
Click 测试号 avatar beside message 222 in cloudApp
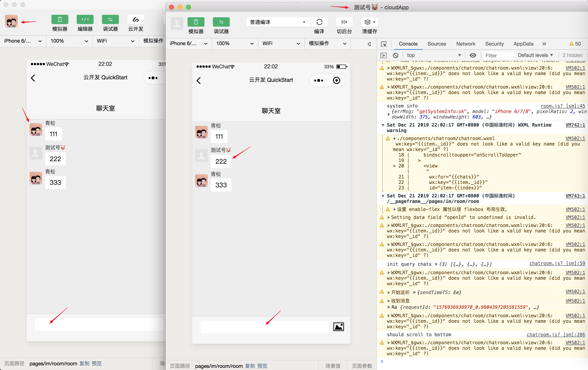(201, 156)
